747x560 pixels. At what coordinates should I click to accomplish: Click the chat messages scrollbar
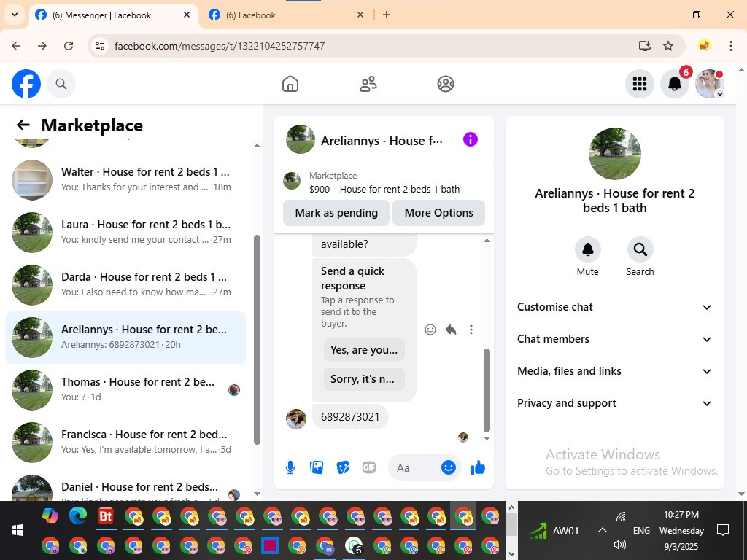(487, 389)
